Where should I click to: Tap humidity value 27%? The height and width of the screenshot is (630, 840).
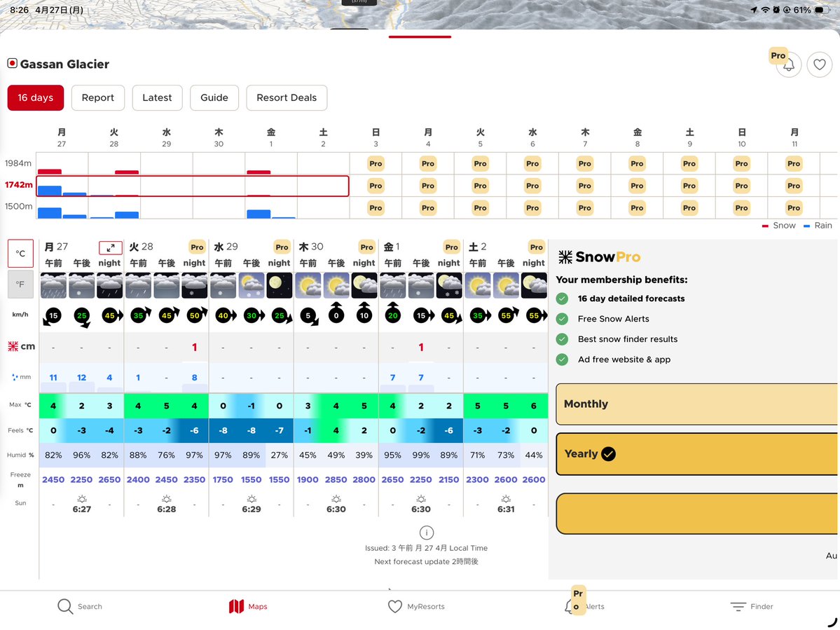pyautogui.click(x=279, y=455)
